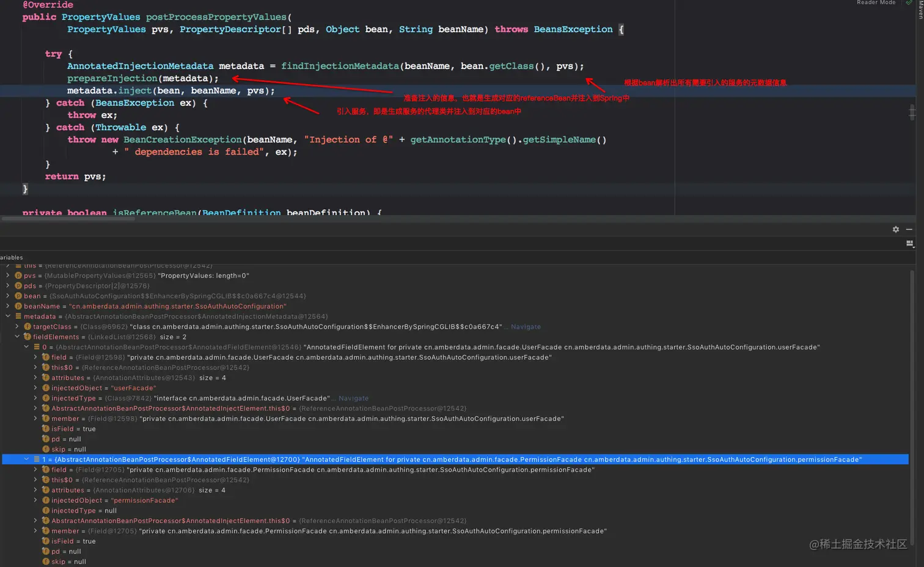Viewport: 924px width, 567px height.
Task: Click the fieldElements field icon
Action: tap(28, 337)
